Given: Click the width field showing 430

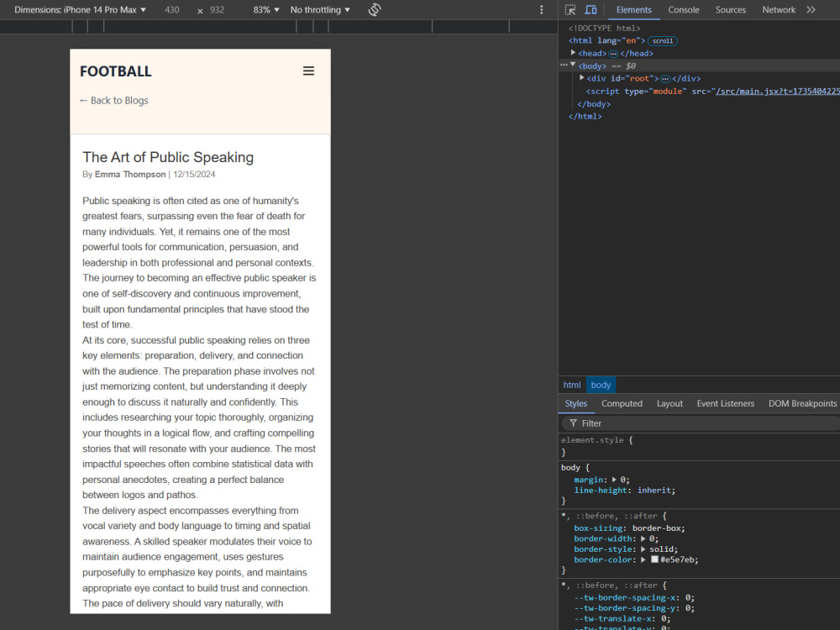Looking at the screenshot, I should tap(172, 9).
